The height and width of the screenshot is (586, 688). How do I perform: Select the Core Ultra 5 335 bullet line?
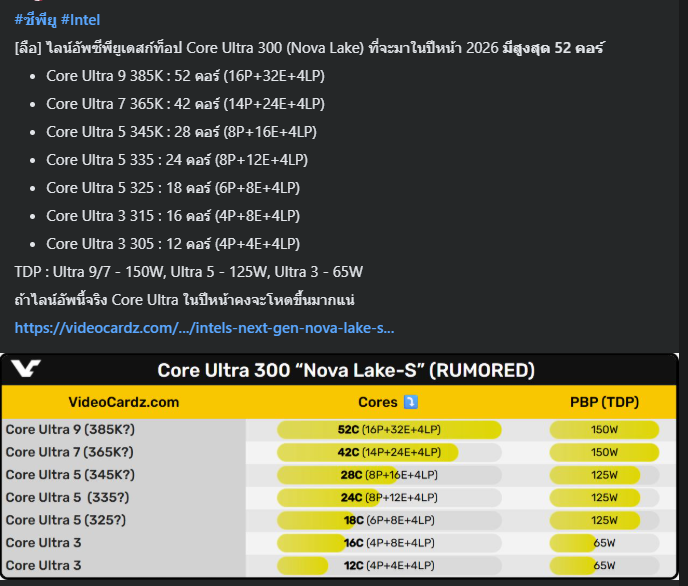177,160
